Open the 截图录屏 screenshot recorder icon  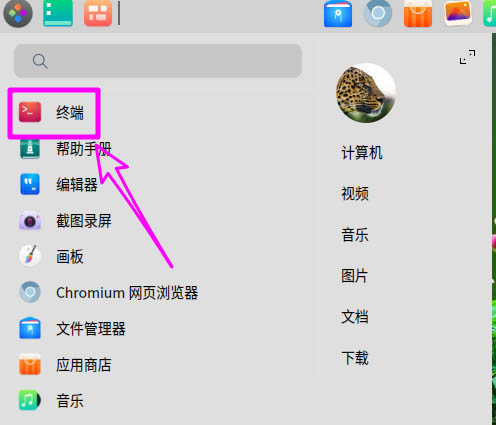30,220
